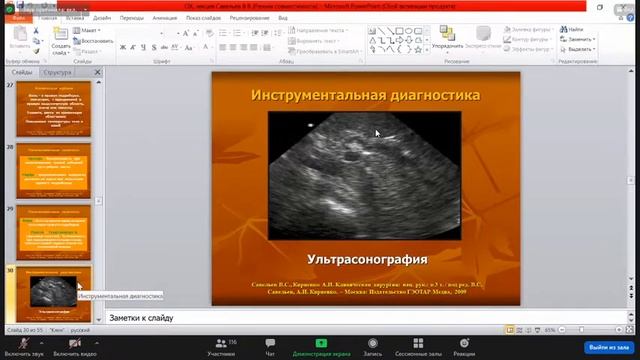Open Zoom Участники participants panel
Viewport: 640px width, 360px height.
click(x=221, y=347)
